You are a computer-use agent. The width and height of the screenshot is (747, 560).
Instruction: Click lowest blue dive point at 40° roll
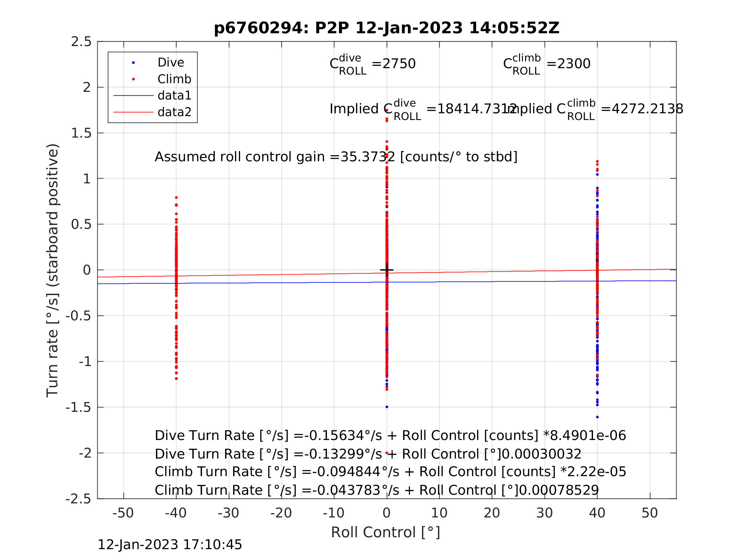click(x=597, y=417)
